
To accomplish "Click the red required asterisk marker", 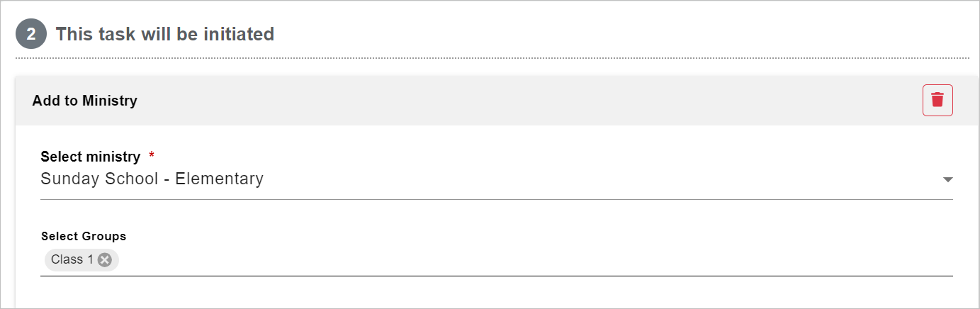I will pyautogui.click(x=152, y=156).
